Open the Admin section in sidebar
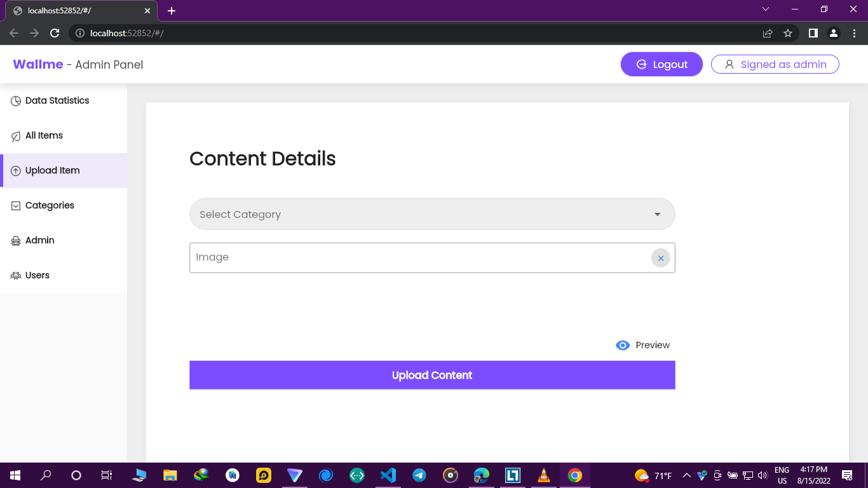Screen dimensions: 868x488 tap(64, 241)
